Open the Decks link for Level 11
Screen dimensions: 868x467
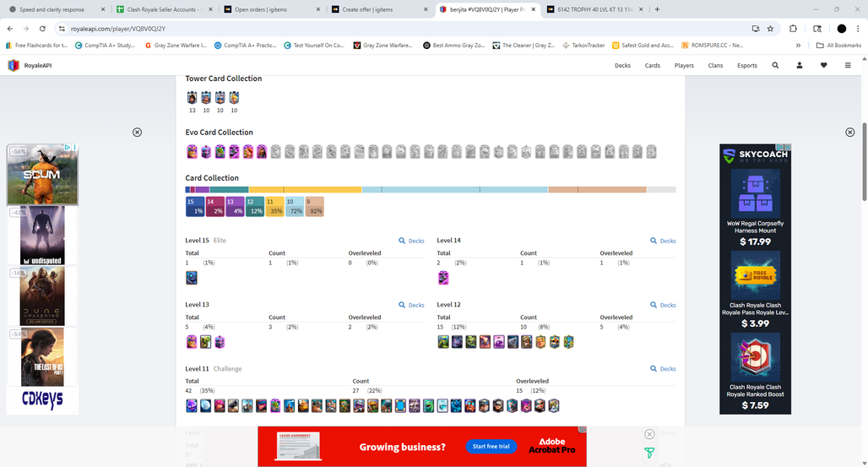663,369
